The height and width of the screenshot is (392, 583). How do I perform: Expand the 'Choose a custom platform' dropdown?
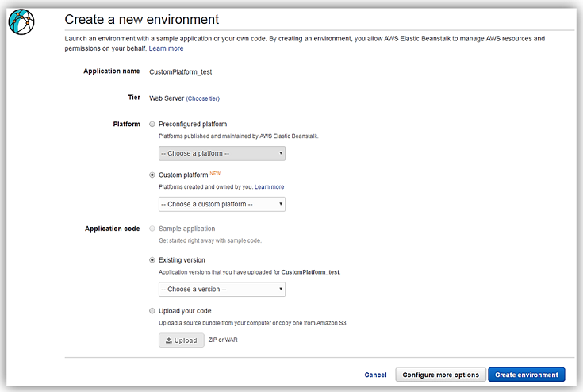221,204
